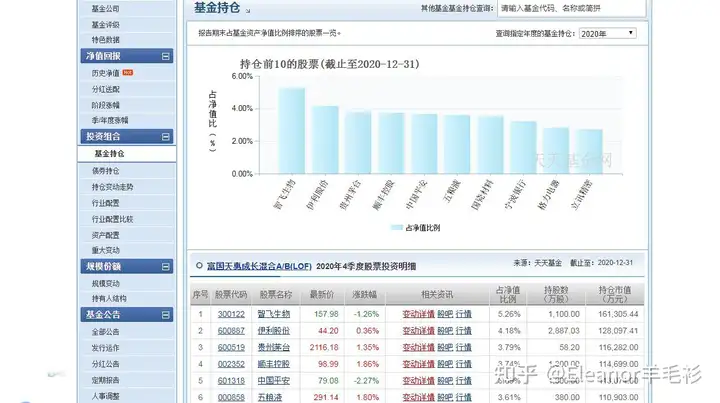Open 股吧 for 智飞生物 row
This screenshot has height=403, width=720.
tap(445, 314)
